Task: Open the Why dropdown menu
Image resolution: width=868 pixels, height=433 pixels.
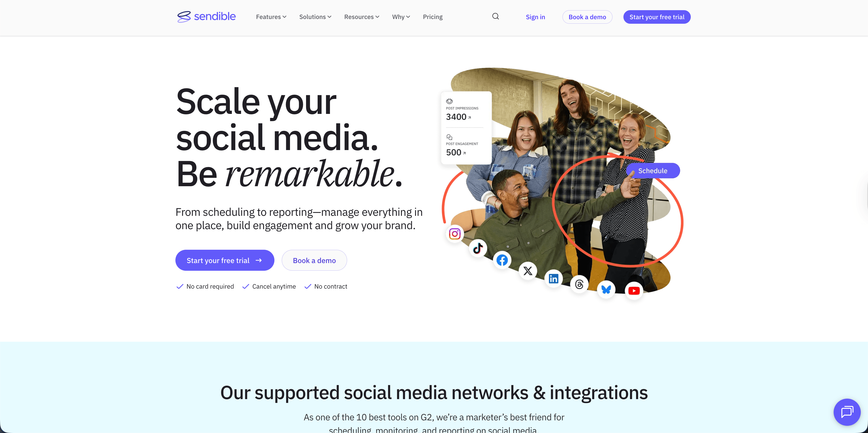Action: [x=401, y=17]
